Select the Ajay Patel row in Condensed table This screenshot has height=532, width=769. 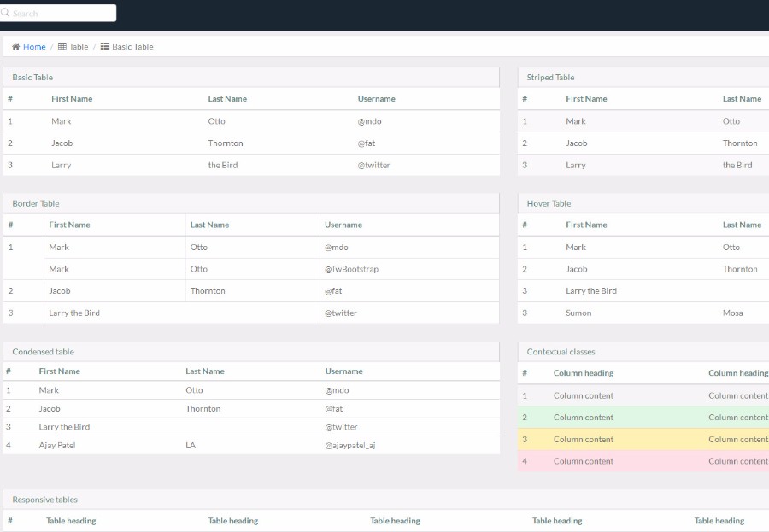[x=251, y=445]
